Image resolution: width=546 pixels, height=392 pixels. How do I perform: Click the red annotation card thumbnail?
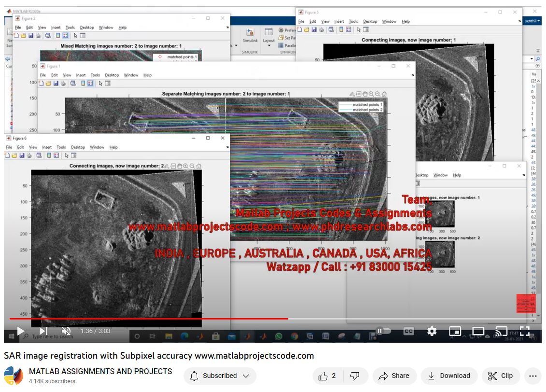pos(526,304)
